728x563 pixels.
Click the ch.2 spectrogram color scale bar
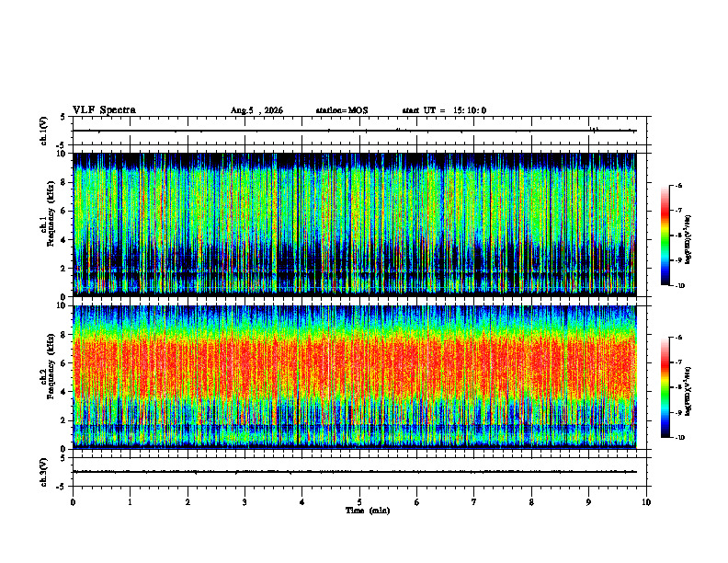pyautogui.click(x=665, y=387)
